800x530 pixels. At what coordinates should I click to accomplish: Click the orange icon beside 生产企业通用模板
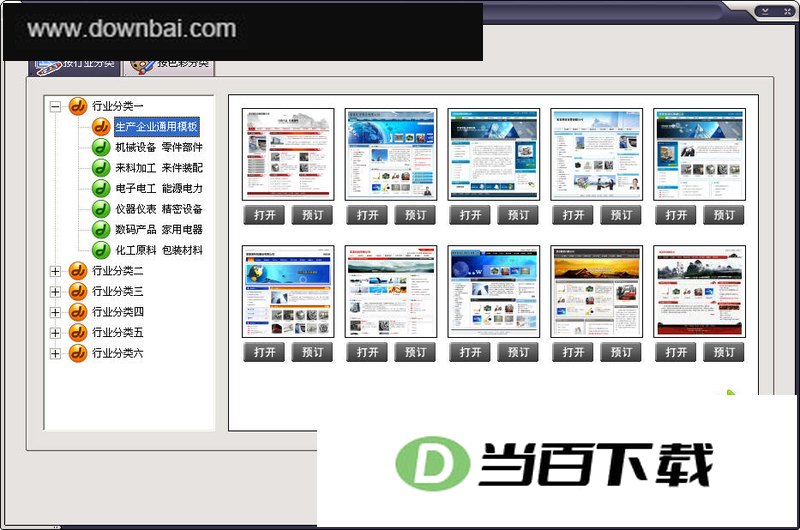click(101, 127)
